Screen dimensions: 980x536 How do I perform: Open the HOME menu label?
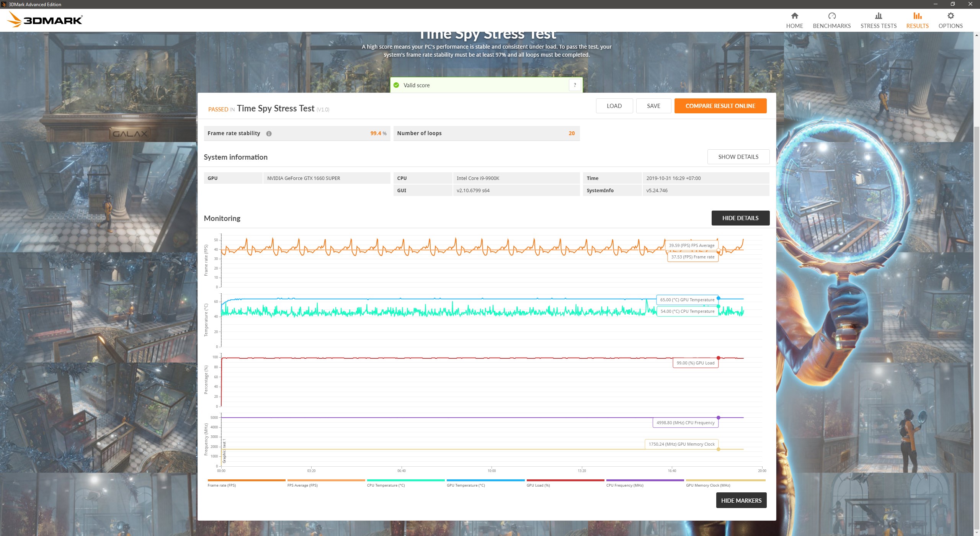794,26
